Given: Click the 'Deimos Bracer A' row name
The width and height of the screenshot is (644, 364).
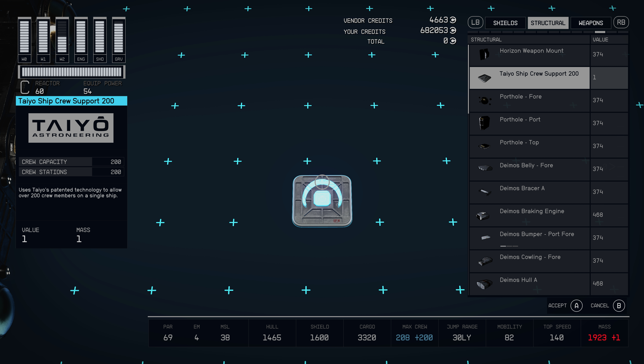Looking at the screenshot, I should pyautogui.click(x=522, y=188).
